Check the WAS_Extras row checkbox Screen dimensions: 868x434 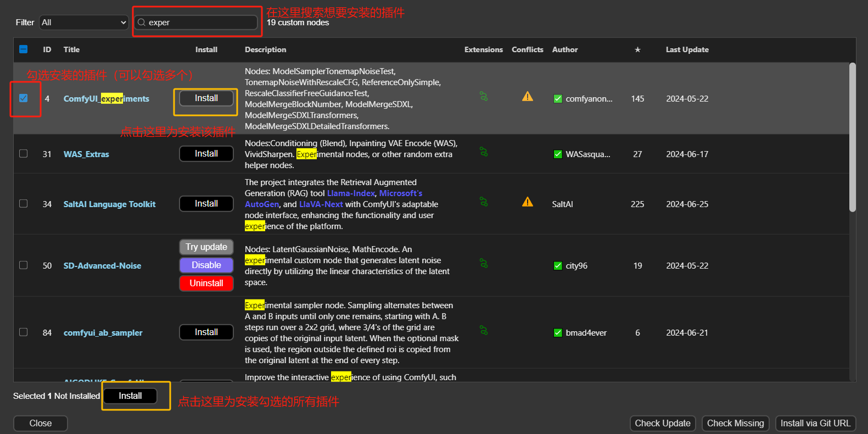[x=23, y=154]
